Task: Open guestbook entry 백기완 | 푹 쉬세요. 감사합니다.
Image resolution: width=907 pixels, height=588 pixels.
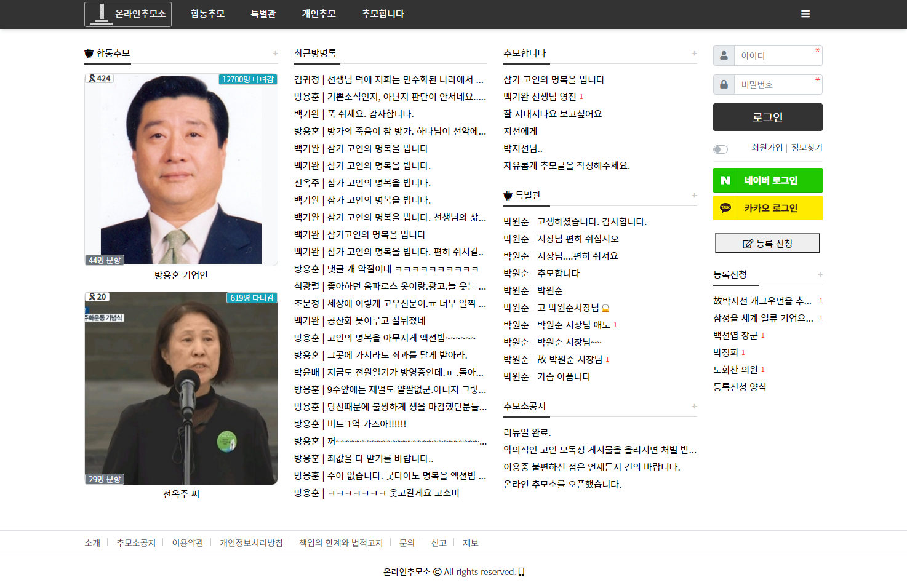Action: 354,114
